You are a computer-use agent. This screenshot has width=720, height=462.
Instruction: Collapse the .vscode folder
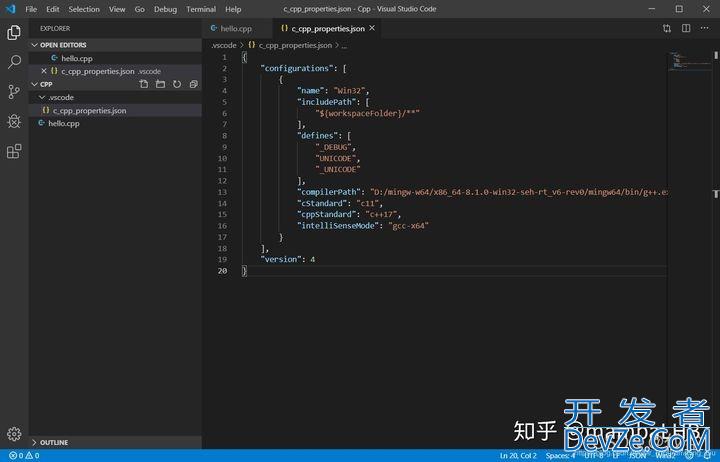[42, 97]
